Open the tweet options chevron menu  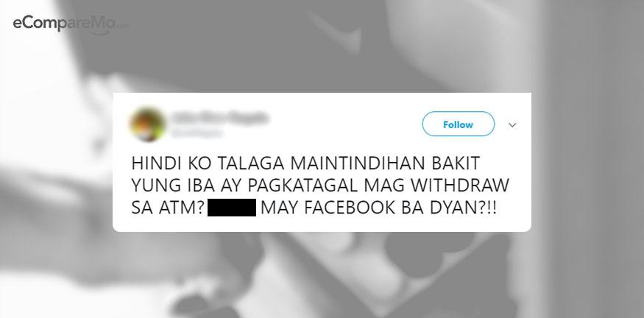(x=512, y=125)
